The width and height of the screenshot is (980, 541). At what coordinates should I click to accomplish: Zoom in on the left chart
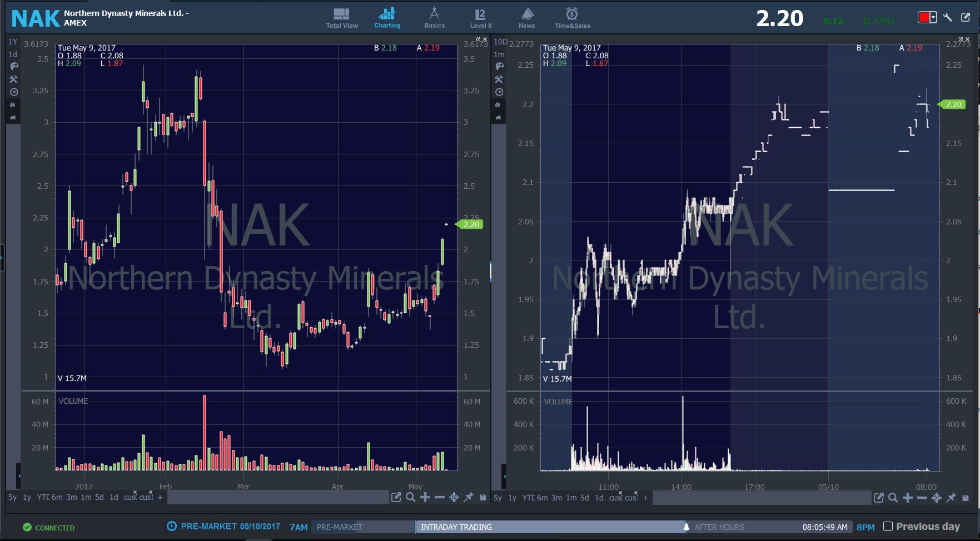coord(425,498)
